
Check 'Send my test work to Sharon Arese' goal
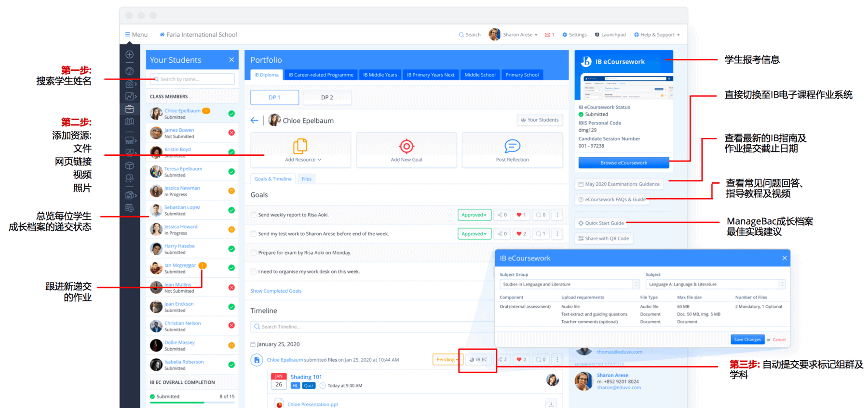click(254, 233)
